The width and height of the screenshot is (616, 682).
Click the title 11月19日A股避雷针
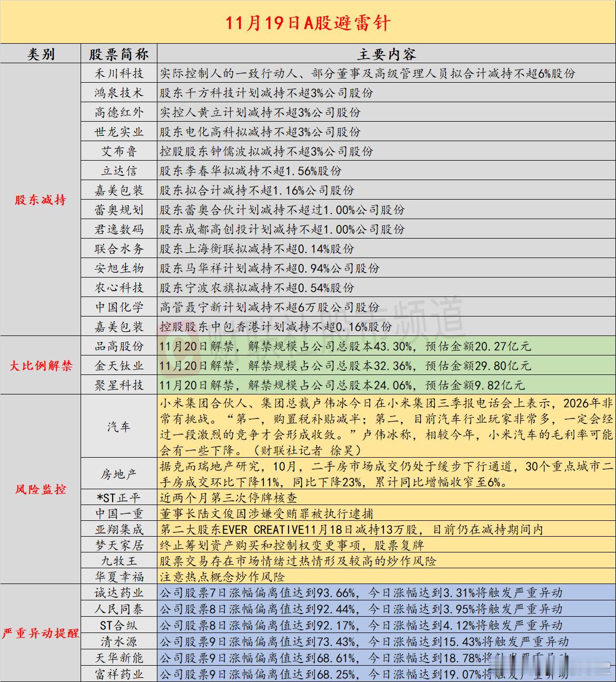(308, 23)
